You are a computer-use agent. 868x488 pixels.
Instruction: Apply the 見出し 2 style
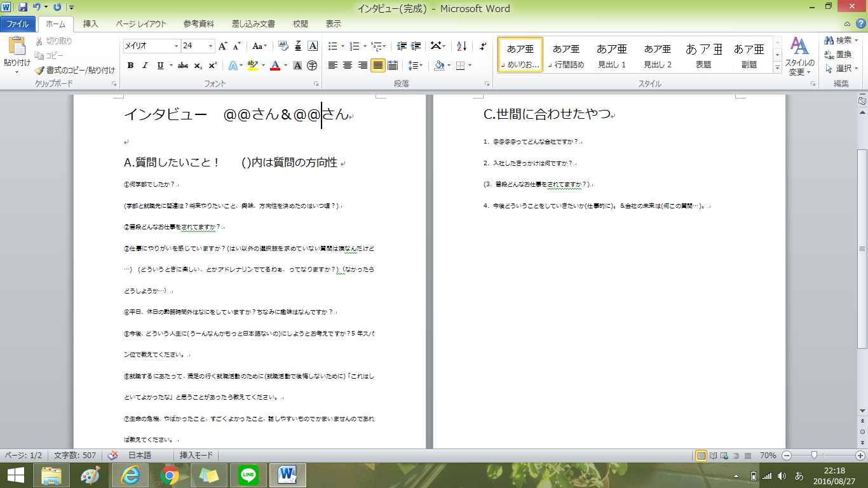click(x=658, y=55)
